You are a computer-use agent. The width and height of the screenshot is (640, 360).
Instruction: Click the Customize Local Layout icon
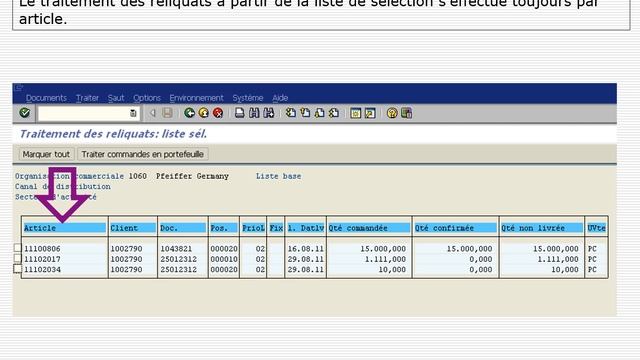click(407, 113)
